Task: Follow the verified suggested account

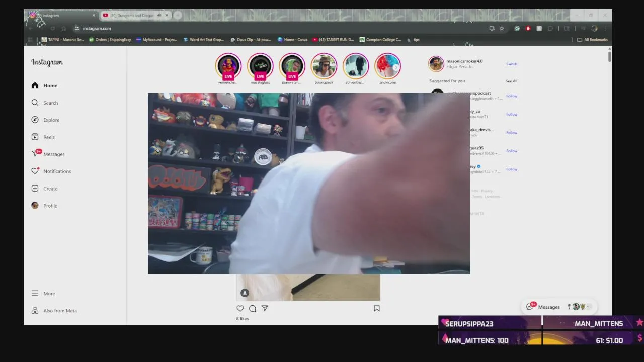Action: pyautogui.click(x=512, y=169)
